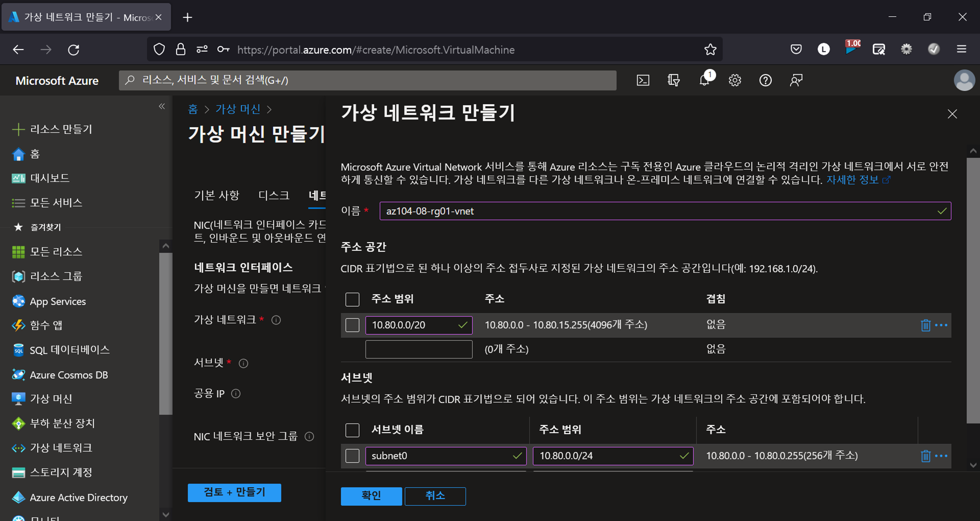Open Azure Active Directory in the sidebar
Image resolution: width=980 pixels, height=521 pixels.
coord(69,497)
